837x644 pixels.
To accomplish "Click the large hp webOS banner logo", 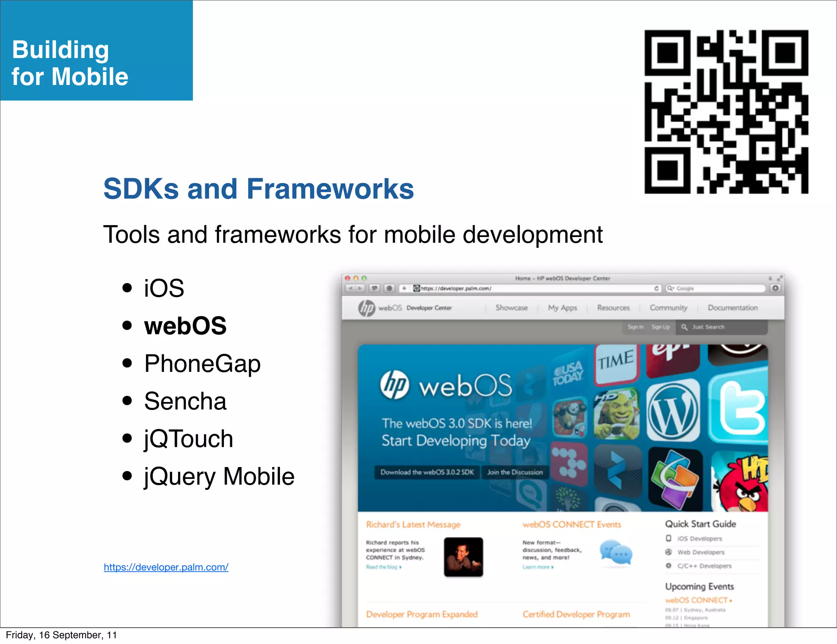I will pos(445,385).
